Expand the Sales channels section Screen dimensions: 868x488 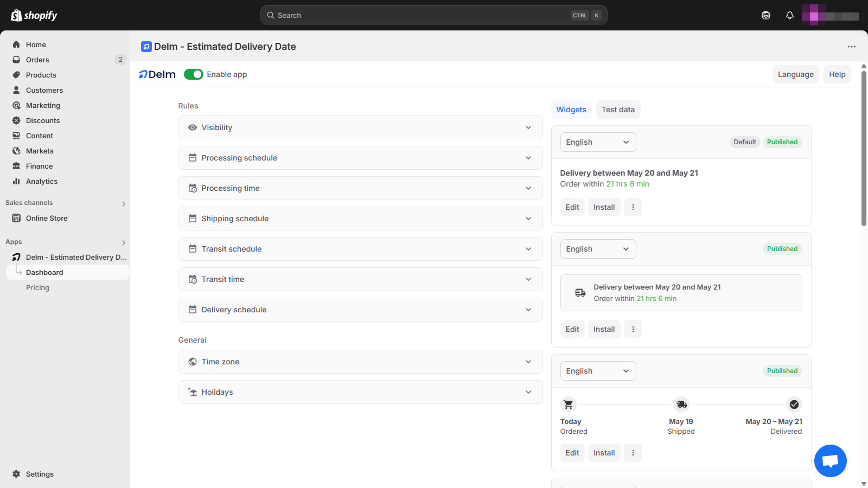(124, 204)
